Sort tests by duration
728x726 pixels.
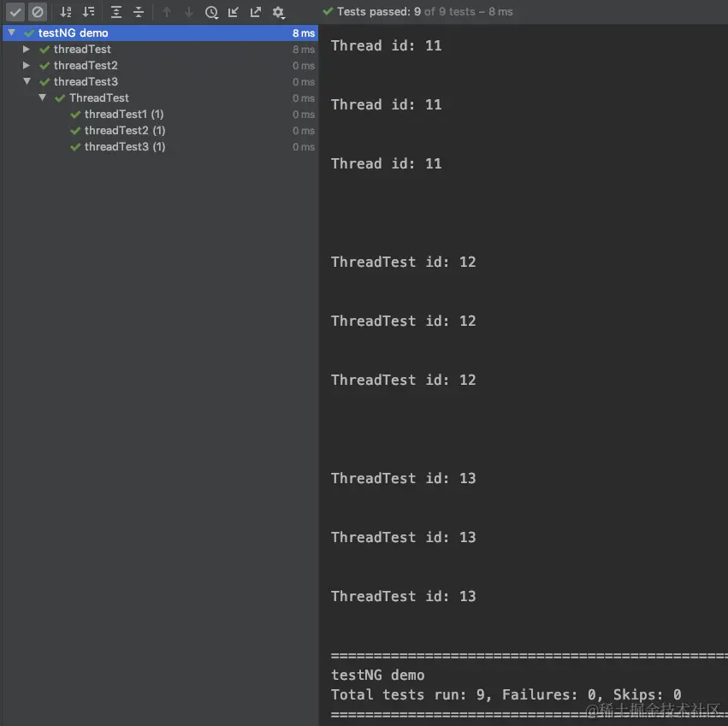pyautogui.click(x=88, y=12)
